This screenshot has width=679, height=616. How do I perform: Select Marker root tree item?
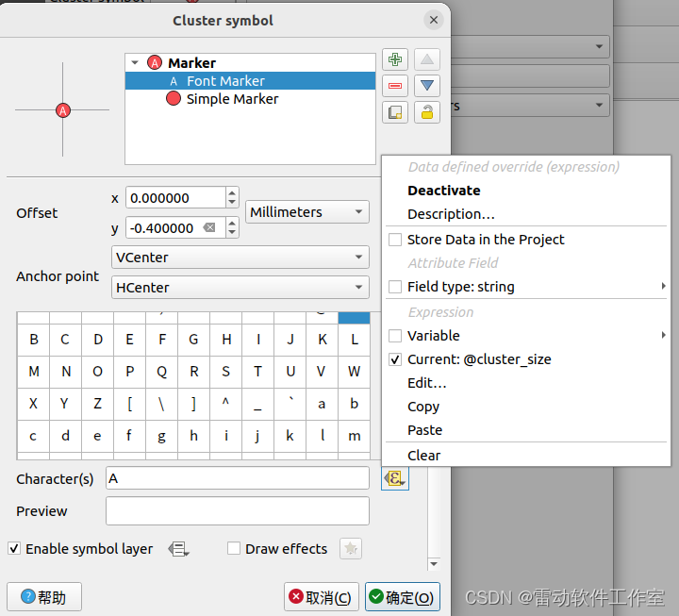(x=250, y=63)
